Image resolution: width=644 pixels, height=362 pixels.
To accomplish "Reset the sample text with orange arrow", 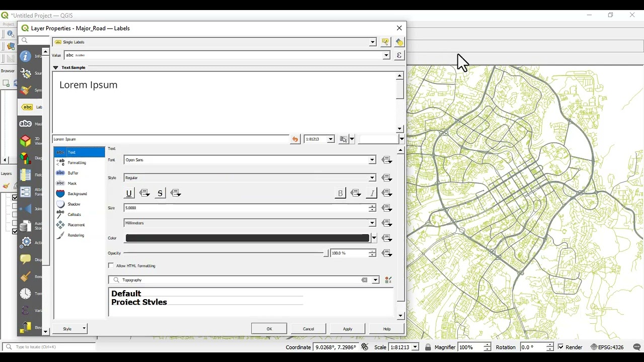I will [x=295, y=139].
